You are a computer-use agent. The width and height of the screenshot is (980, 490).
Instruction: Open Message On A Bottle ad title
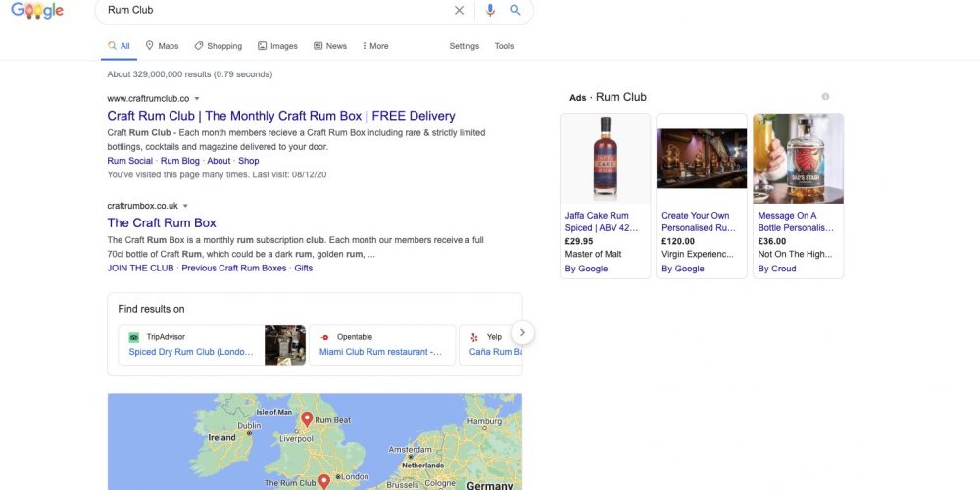(796, 221)
